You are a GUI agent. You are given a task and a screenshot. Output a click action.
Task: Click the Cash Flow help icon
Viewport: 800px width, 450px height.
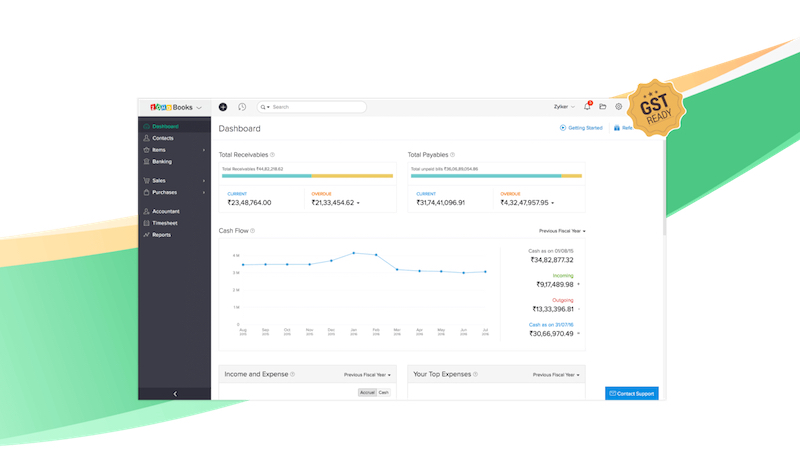tap(252, 231)
